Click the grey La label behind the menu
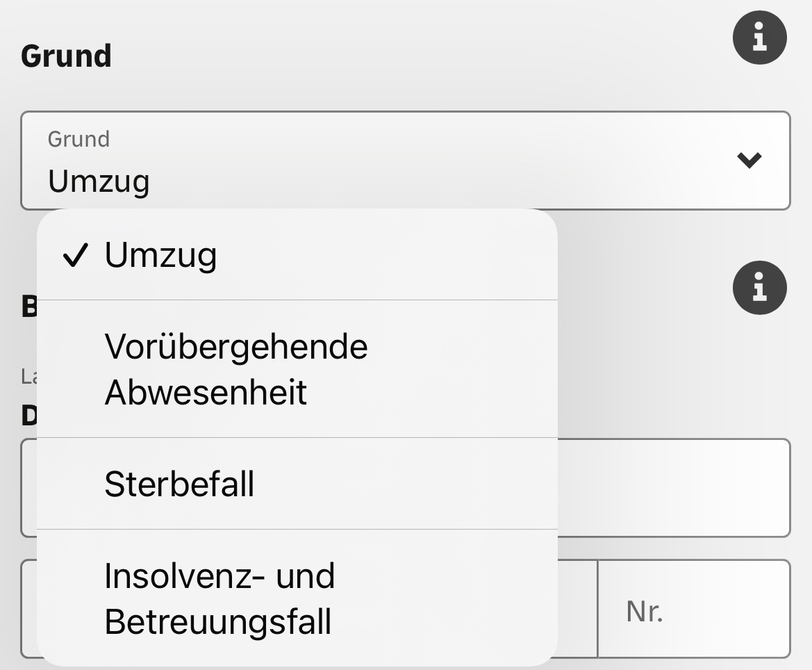Viewport: 812px width, 670px height. (29, 377)
